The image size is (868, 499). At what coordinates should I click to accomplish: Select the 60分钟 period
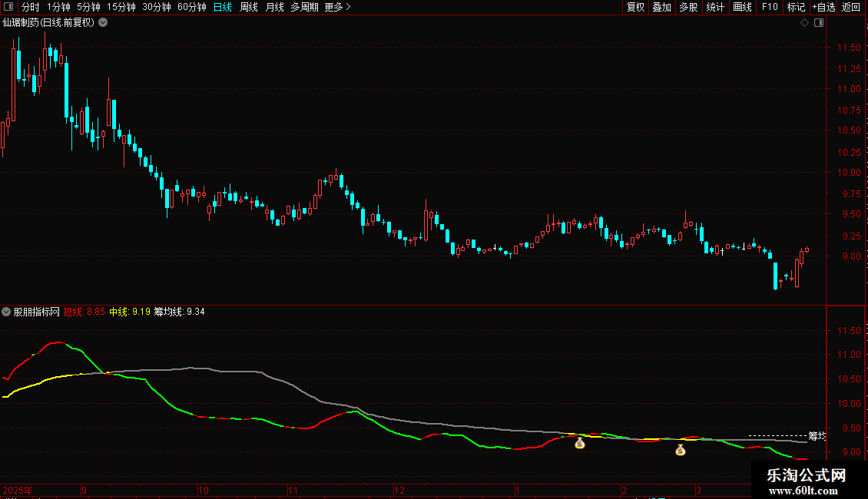click(x=192, y=7)
